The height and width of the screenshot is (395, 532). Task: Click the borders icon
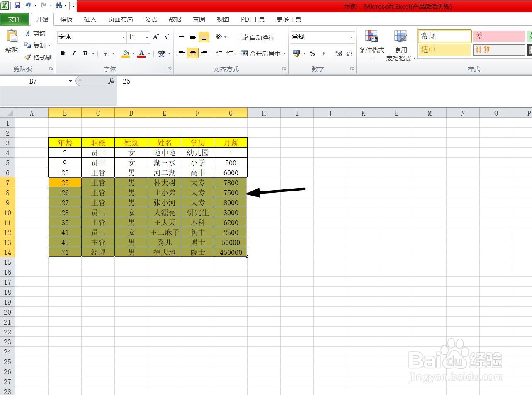(x=106, y=53)
